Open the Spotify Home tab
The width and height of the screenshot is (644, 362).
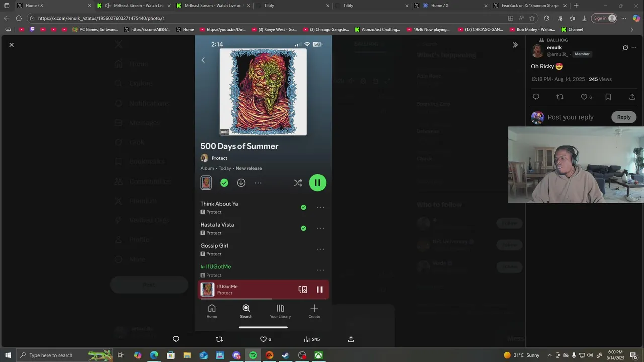212,311
